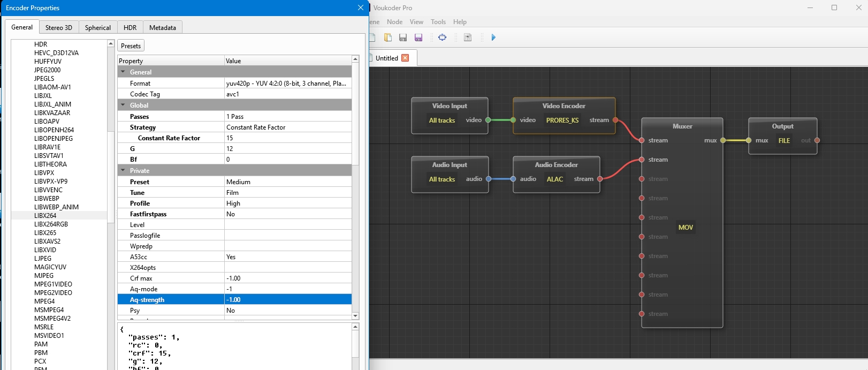Open the Node menu
Viewport: 868px width, 370px height.
coord(394,22)
